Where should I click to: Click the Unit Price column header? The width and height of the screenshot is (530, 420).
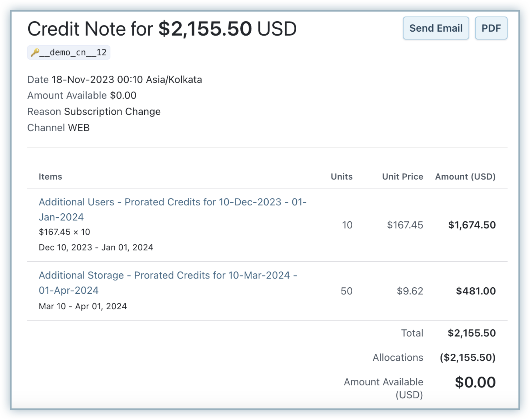(x=402, y=177)
